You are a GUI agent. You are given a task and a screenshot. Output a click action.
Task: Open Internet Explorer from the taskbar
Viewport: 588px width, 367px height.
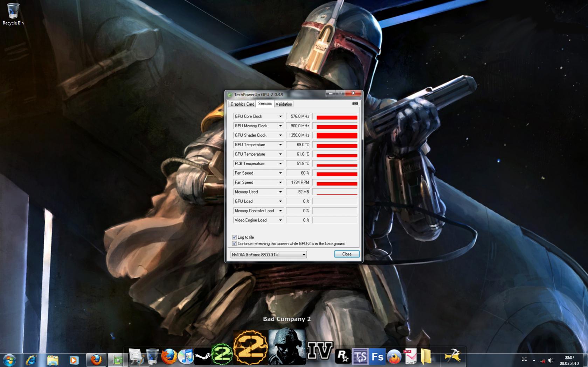(x=31, y=360)
